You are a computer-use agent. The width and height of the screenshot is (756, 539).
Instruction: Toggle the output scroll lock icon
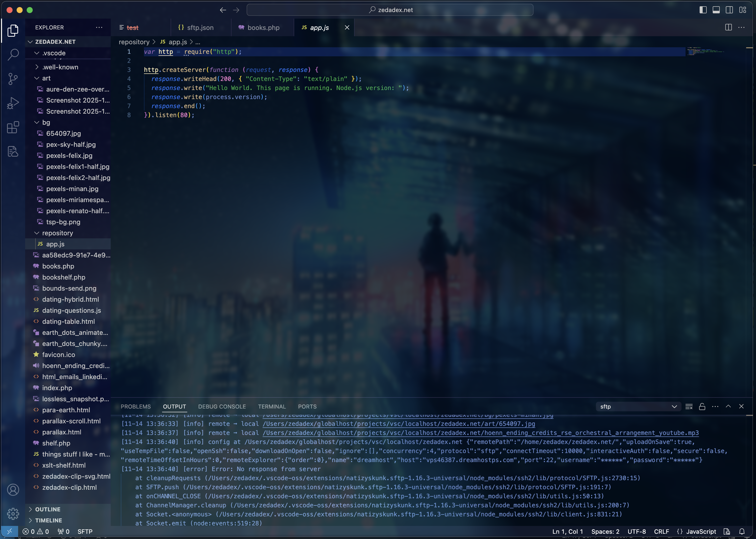tap(702, 407)
